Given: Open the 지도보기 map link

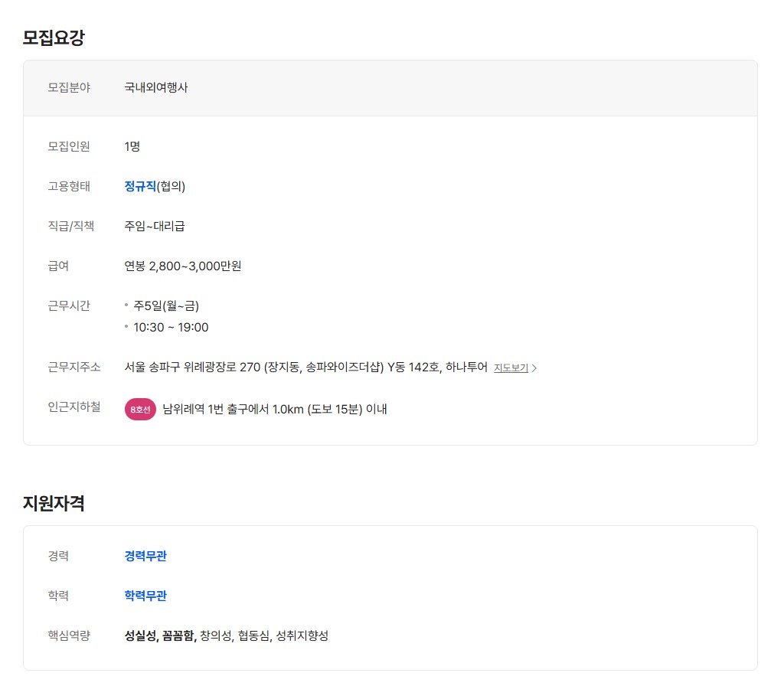Looking at the screenshot, I should click(511, 367).
